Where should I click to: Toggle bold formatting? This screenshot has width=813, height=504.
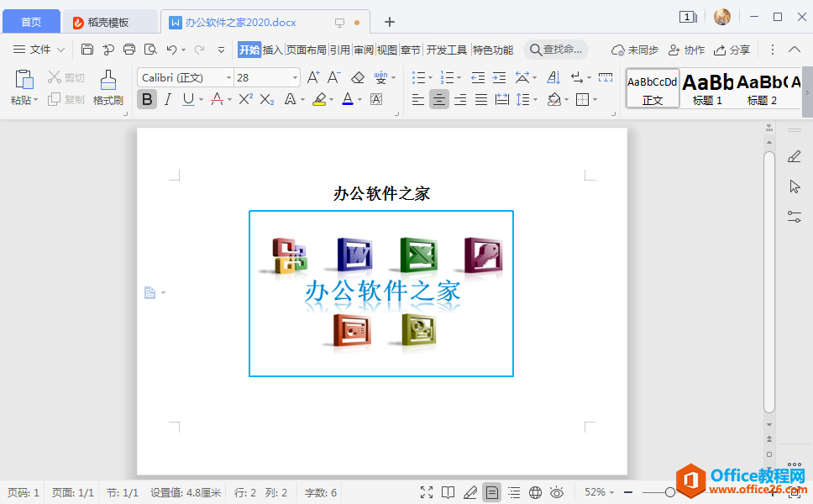147,100
